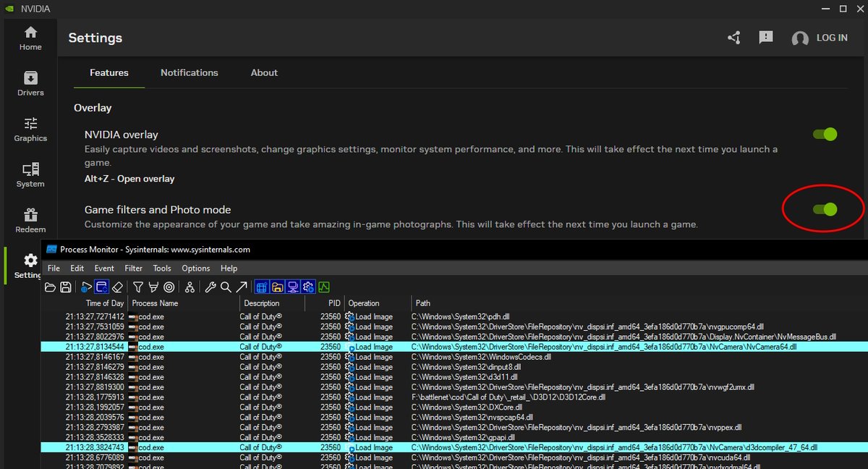Click the Path column header
The width and height of the screenshot is (868, 469).
pos(639,303)
